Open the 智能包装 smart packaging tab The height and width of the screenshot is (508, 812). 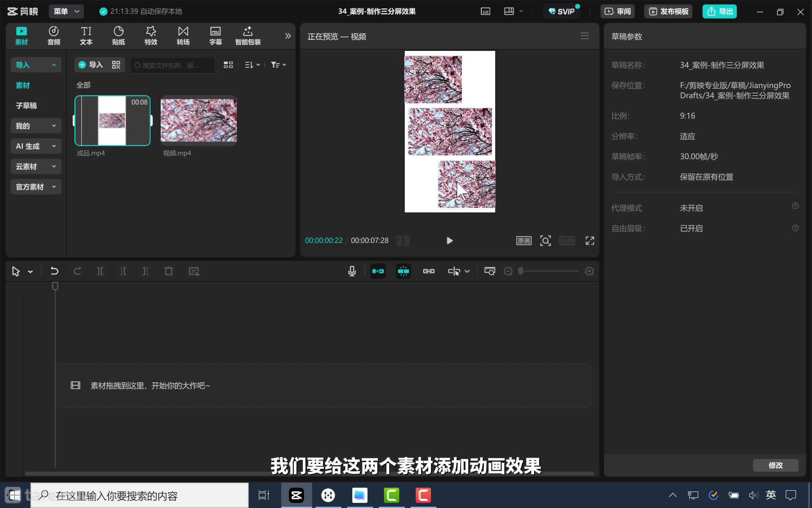point(248,36)
